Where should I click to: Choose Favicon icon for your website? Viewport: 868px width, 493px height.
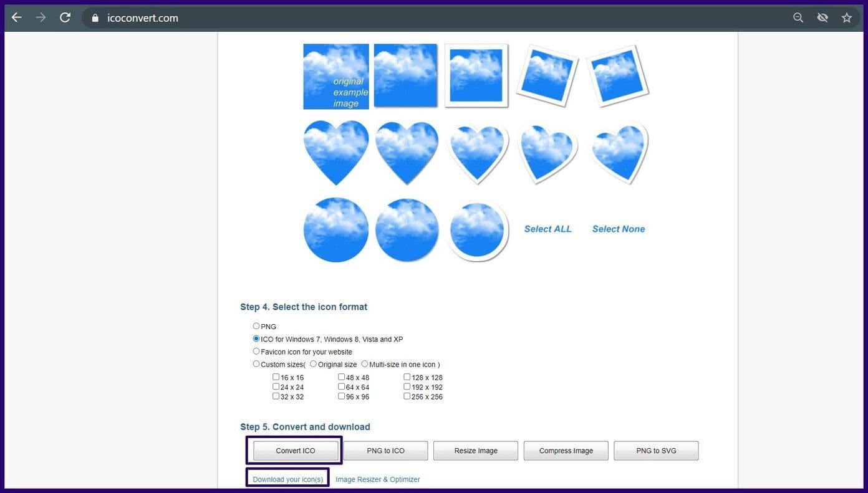tap(256, 352)
